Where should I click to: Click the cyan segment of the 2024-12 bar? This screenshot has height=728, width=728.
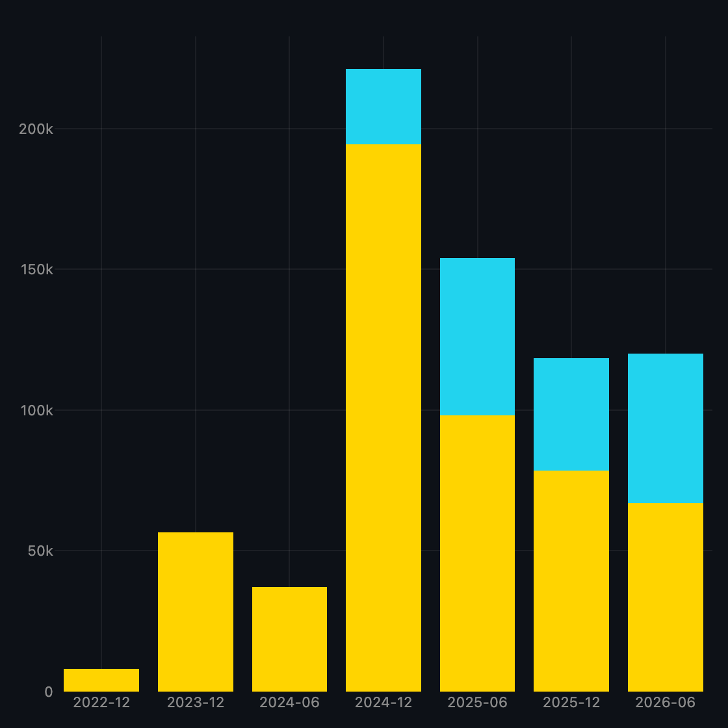pyautogui.click(x=383, y=107)
